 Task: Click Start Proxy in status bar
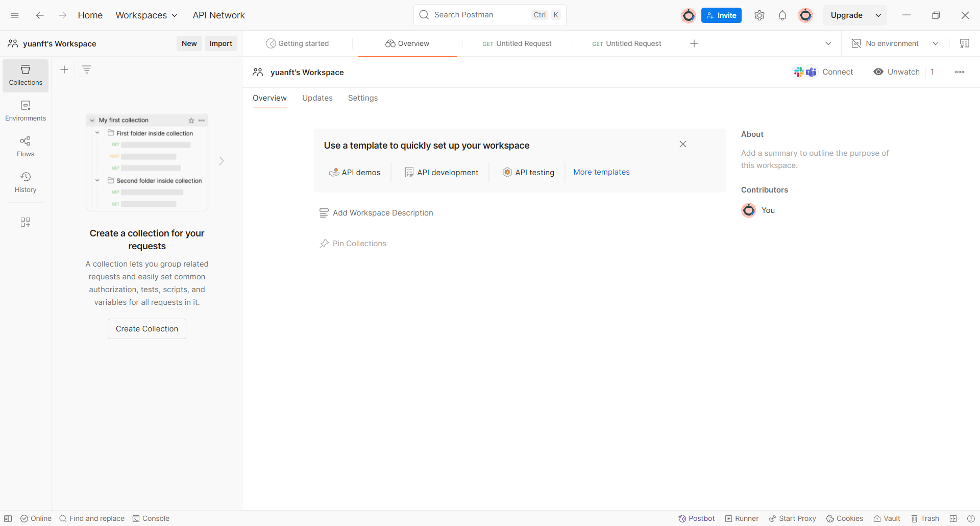tap(792, 518)
